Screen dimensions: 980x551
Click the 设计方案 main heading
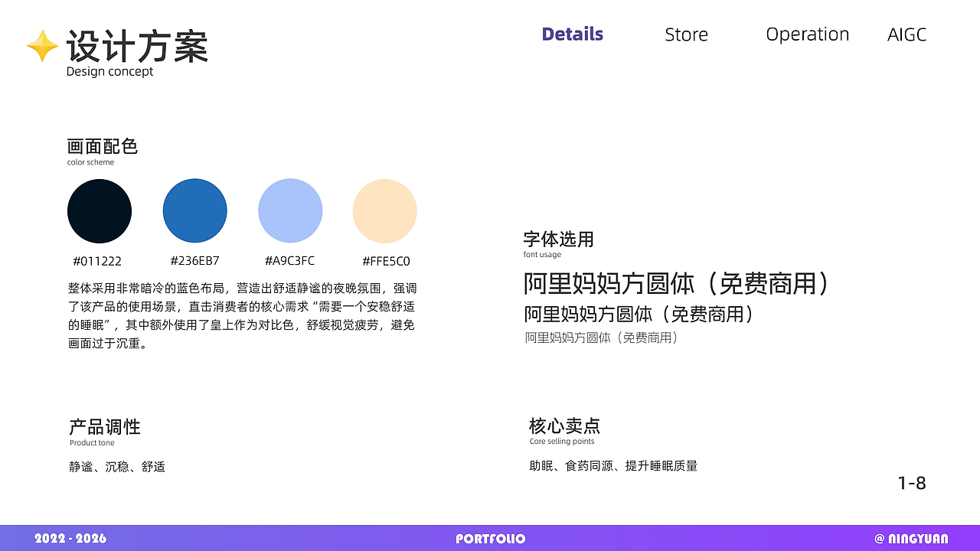pos(137,46)
